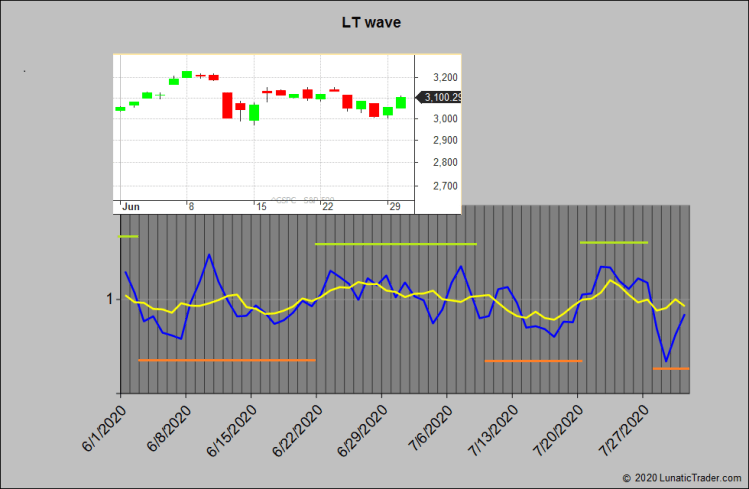Viewport: 749px width, 489px height.
Task: Click the long green line above 6/29/2020
Action: coord(395,244)
